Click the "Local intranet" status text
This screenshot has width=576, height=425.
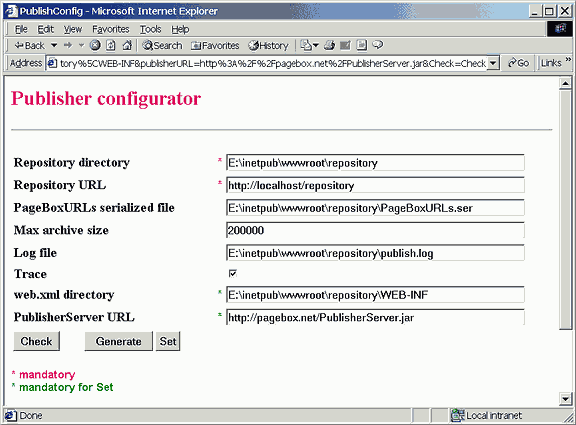(494, 415)
